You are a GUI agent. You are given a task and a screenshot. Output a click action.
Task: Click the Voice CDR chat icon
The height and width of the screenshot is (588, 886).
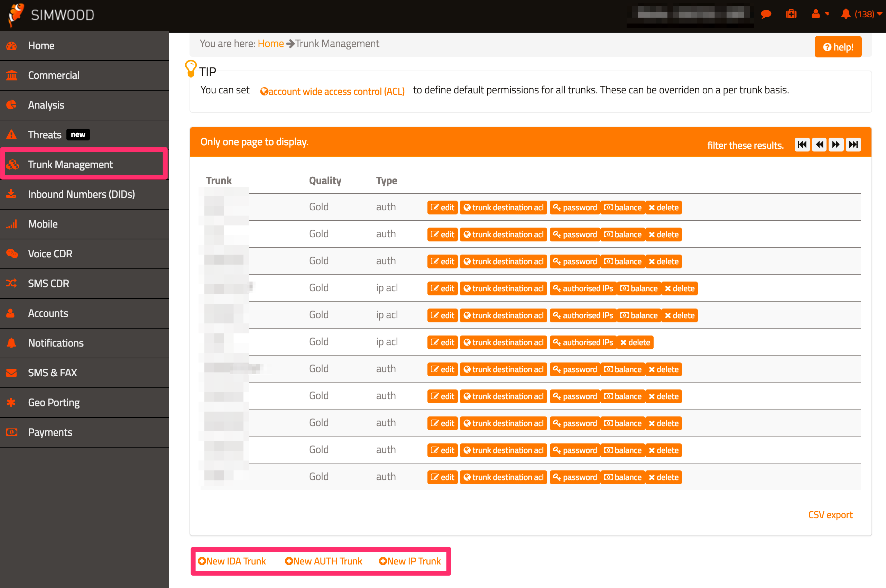click(x=12, y=254)
